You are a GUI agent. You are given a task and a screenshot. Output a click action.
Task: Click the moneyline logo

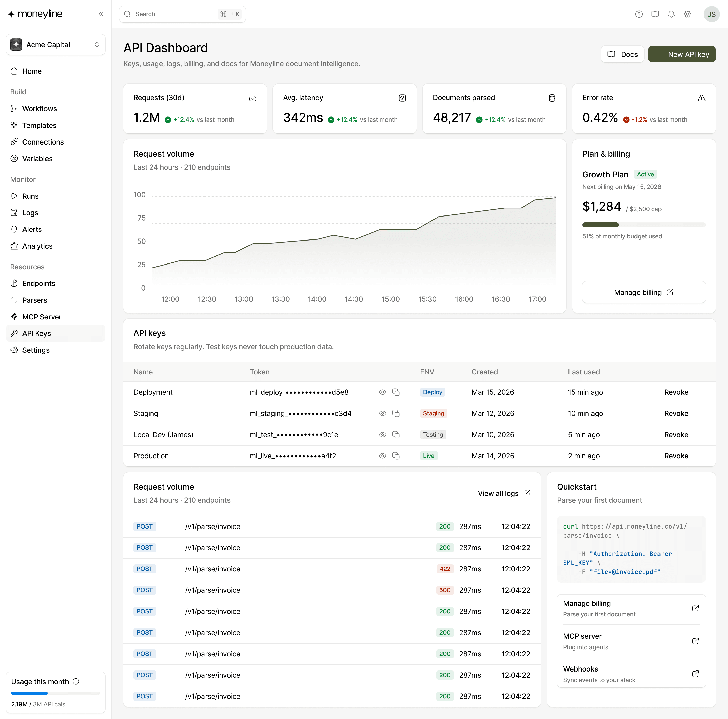(x=34, y=14)
